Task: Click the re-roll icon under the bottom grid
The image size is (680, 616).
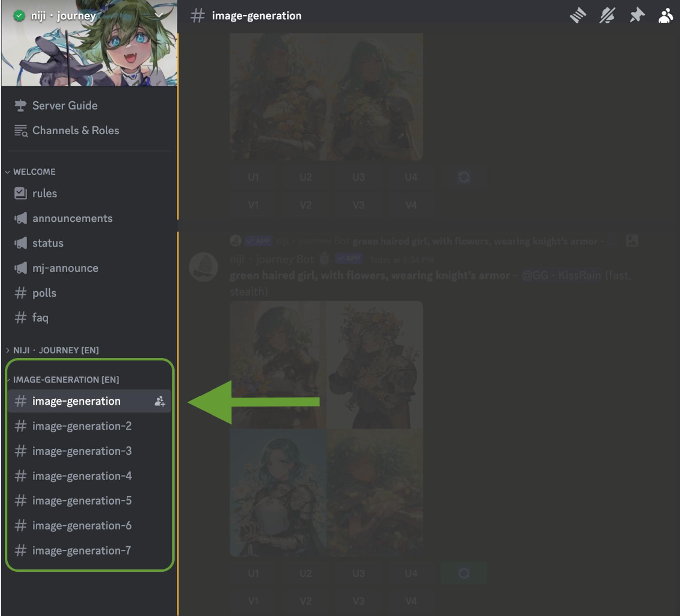Action: pos(464,573)
